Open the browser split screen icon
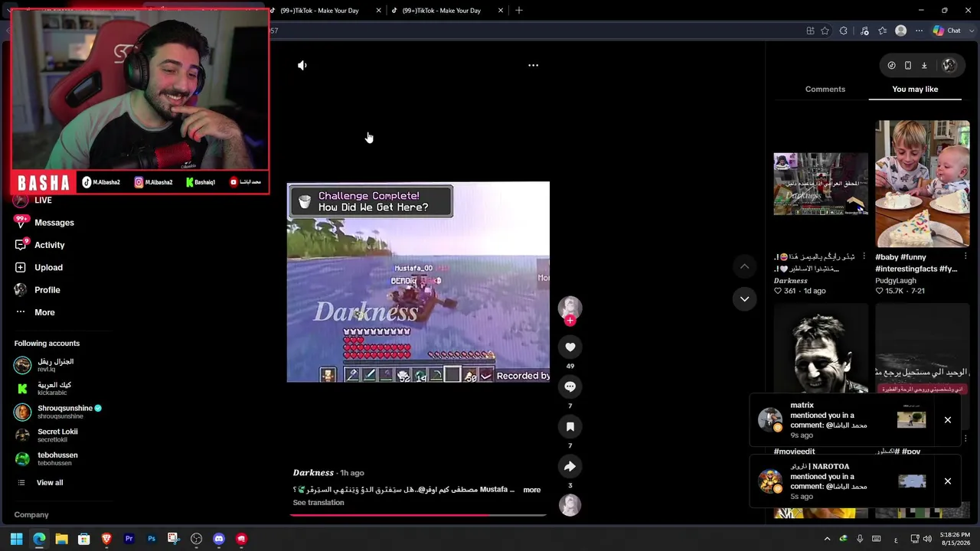The height and width of the screenshot is (551, 980). pyautogui.click(x=810, y=31)
